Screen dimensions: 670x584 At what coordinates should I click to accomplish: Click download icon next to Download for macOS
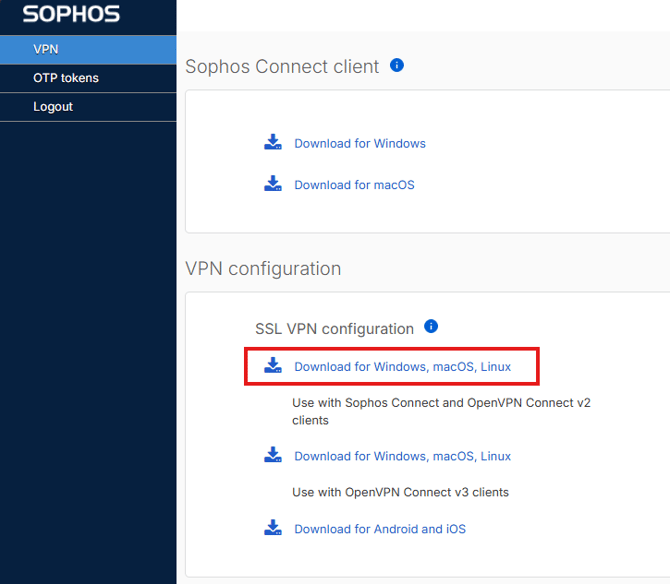pyautogui.click(x=273, y=184)
